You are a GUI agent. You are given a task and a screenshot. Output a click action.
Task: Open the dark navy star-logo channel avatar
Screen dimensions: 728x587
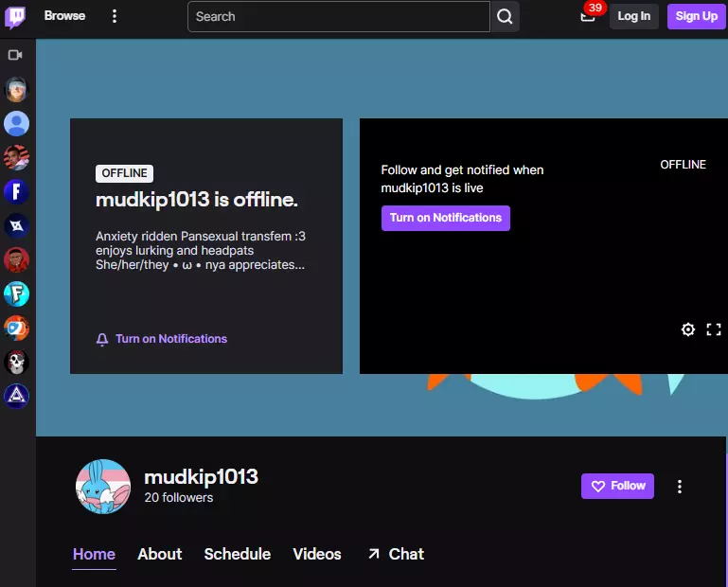pyautogui.click(x=16, y=225)
